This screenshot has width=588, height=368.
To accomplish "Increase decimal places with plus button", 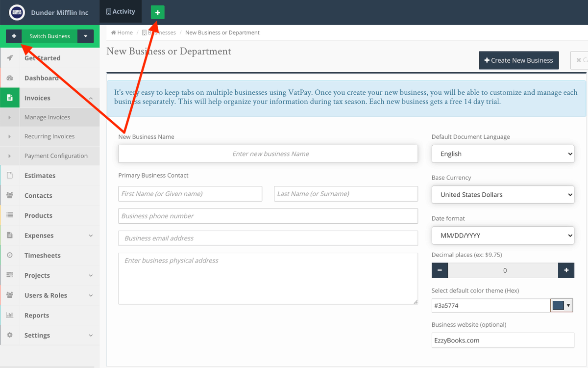I will tap(566, 270).
